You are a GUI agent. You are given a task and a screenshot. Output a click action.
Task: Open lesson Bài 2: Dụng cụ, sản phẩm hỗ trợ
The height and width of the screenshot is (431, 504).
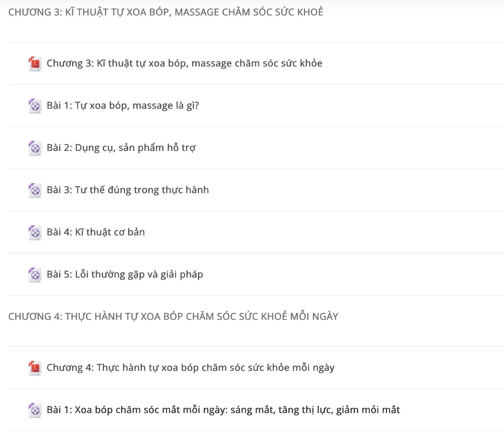point(121,148)
